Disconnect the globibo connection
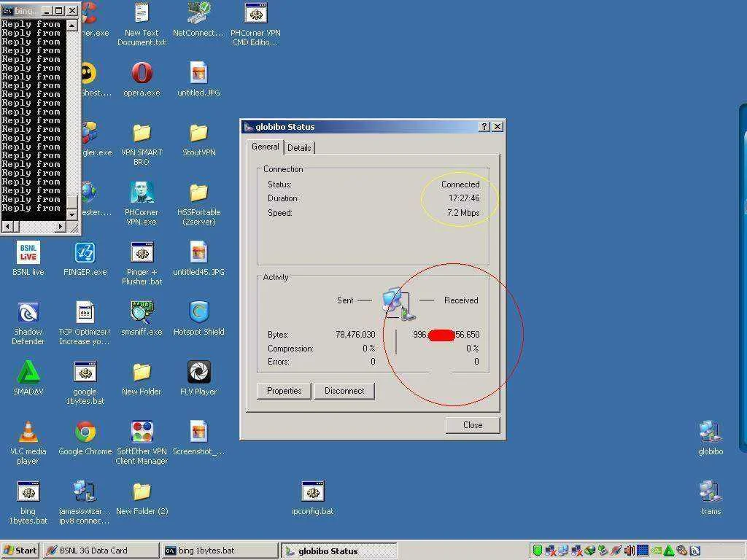Screen dimensions: 747x560 point(344,391)
